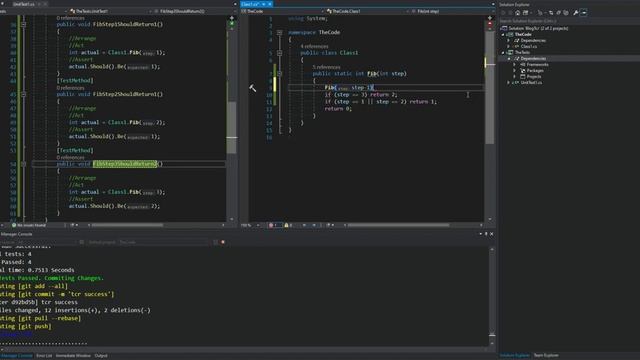The height and width of the screenshot is (360, 640).
Task: Select the Frameworks item in Solution Explorer
Action: 537,64
